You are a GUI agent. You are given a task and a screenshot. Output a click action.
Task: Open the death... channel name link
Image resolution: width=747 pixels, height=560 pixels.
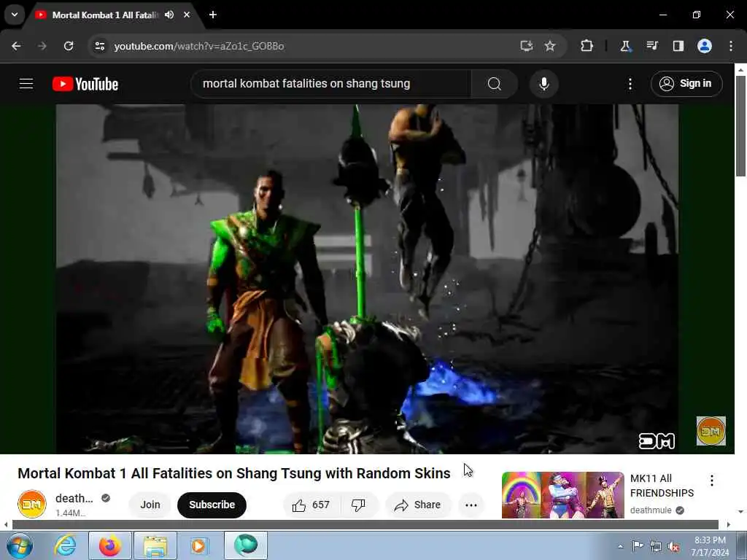tap(74, 498)
